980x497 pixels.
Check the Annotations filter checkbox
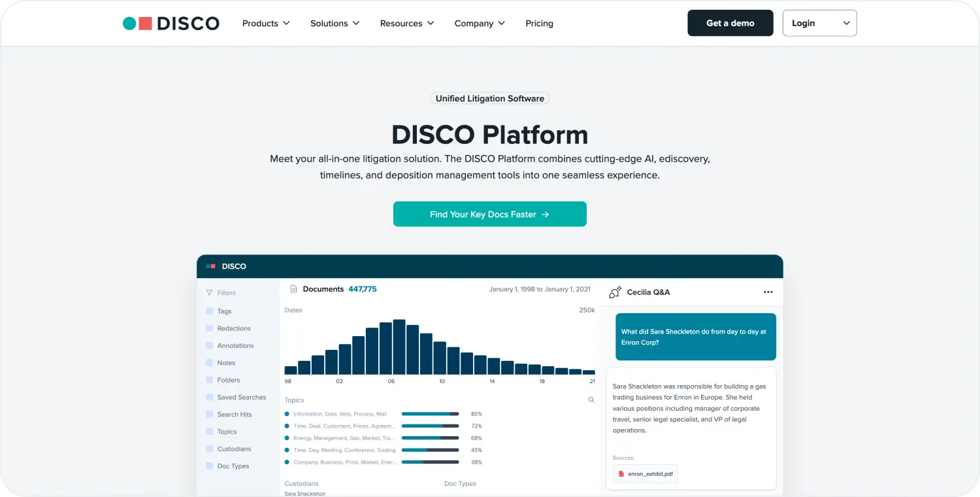[209, 345]
